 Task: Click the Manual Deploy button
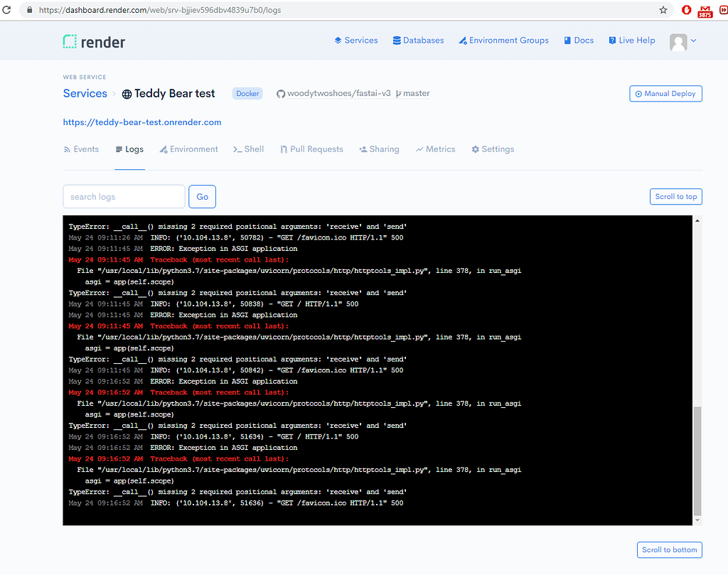click(665, 93)
